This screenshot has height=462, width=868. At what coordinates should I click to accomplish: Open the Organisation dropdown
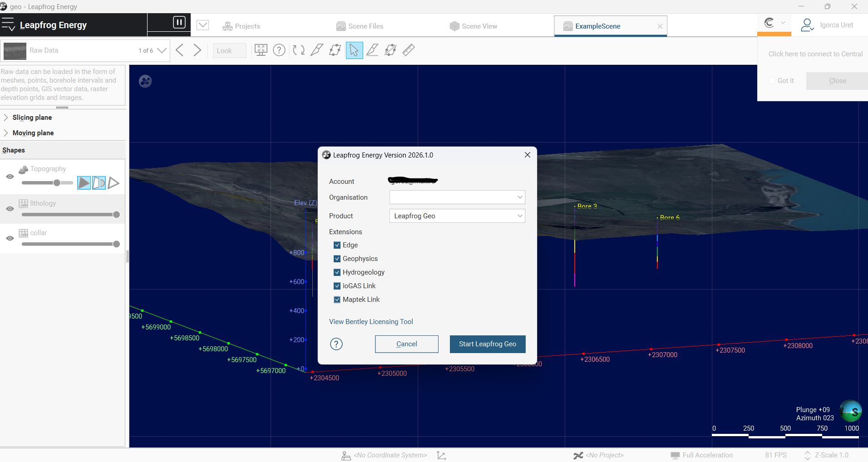pyautogui.click(x=457, y=197)
